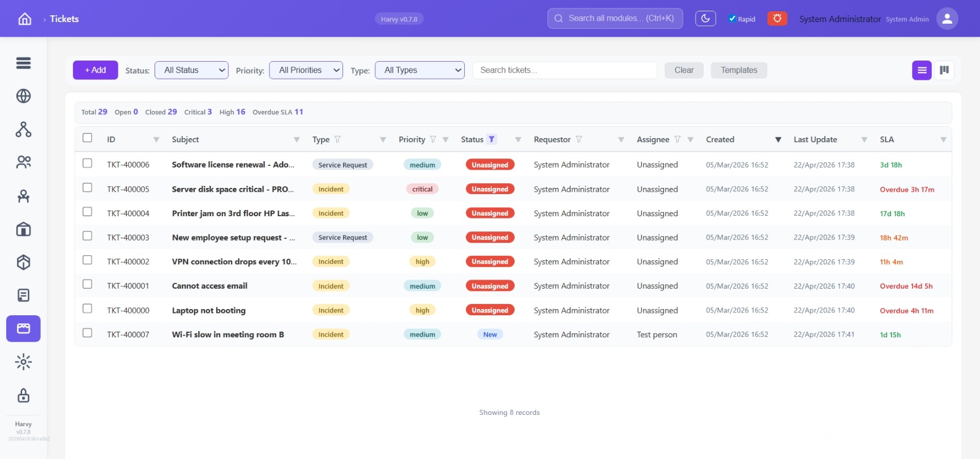980x459 pixels.
Task: Filter by Open 0 stat
Action: [x=126, y=112]
